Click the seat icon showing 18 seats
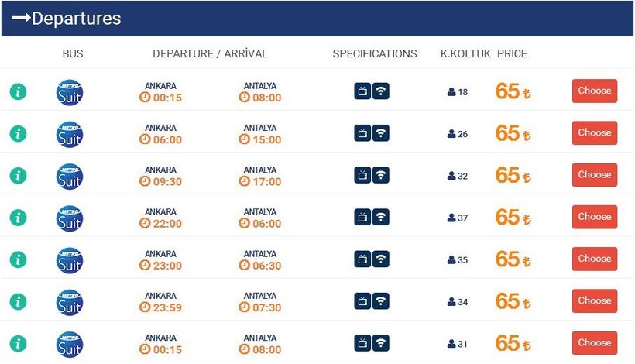This screenshot has height=364, width=635. pyautogui.click(x=452, y=92)
